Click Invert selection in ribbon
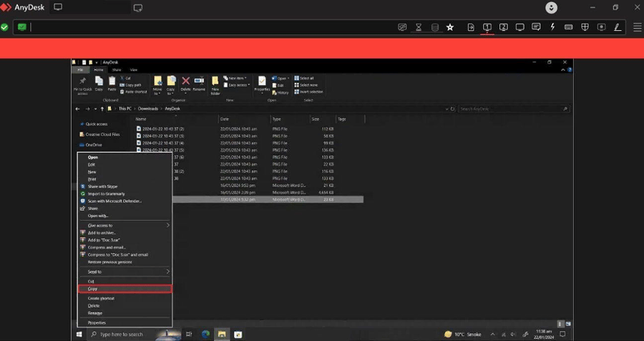The image size is (644, 341). pos(308,92)
